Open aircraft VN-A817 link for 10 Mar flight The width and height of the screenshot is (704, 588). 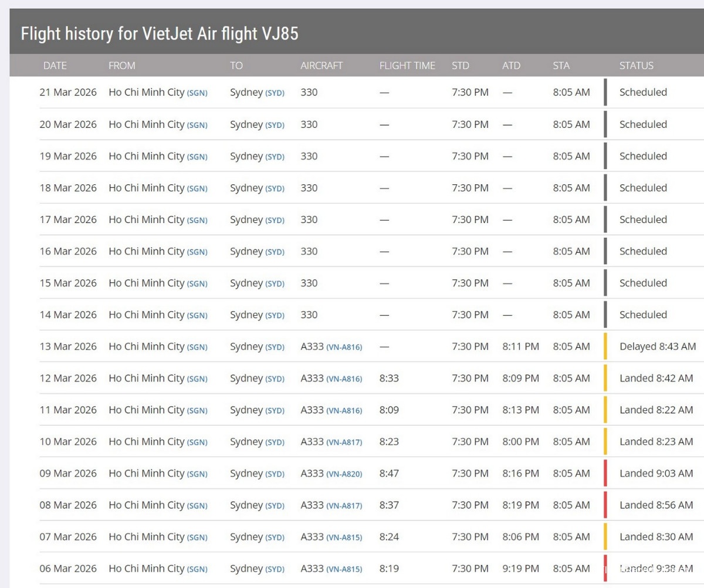[344, 442]
